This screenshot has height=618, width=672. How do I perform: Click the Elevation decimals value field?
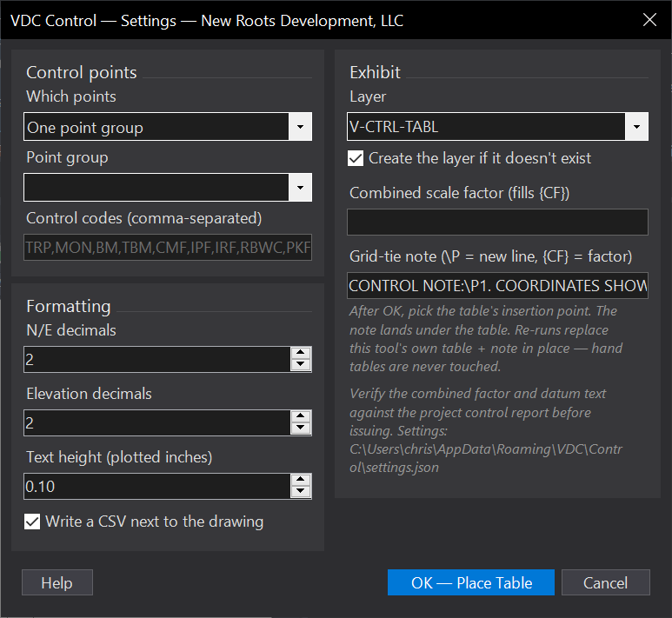pos(157,422)
